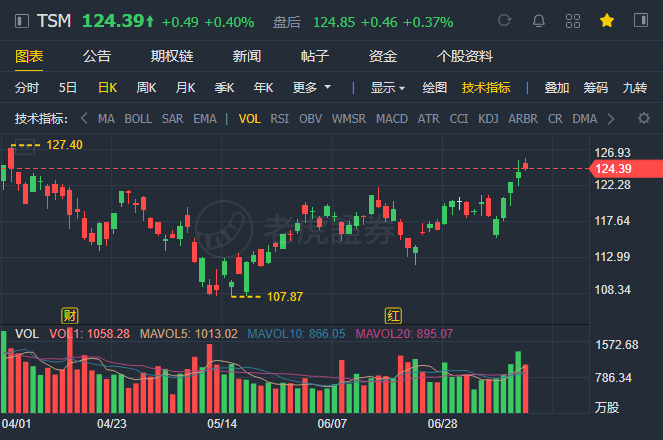
Task: Click the TSM ticker symbol
Action: 54,21
